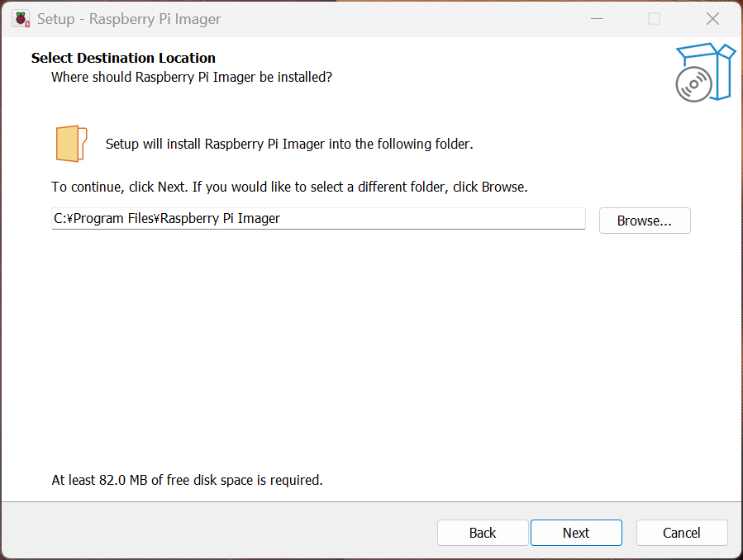Click the 'Setup will install Raspberry Pi Imager' text
The height and width of the screenshot is (560, 743).
pos(288,144)
